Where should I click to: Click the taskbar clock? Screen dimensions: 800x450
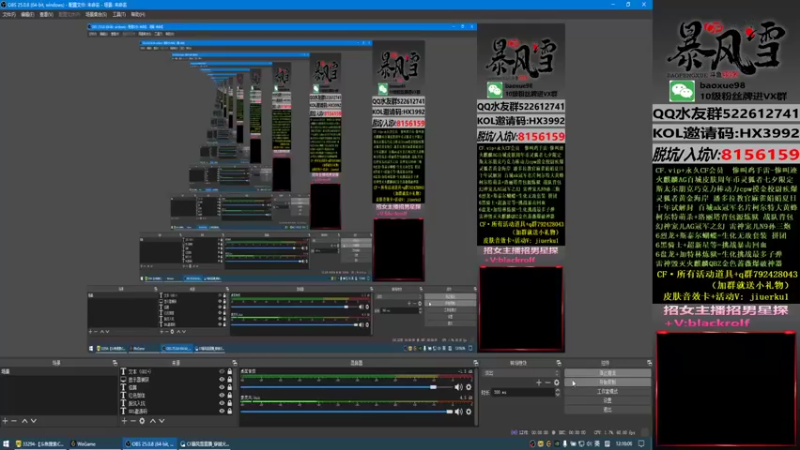coord(623,444)
